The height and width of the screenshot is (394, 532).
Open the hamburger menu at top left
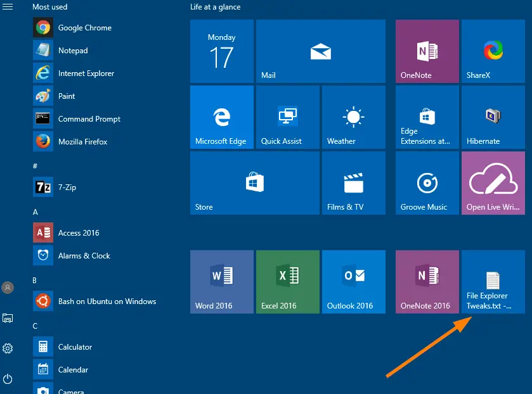8,7
